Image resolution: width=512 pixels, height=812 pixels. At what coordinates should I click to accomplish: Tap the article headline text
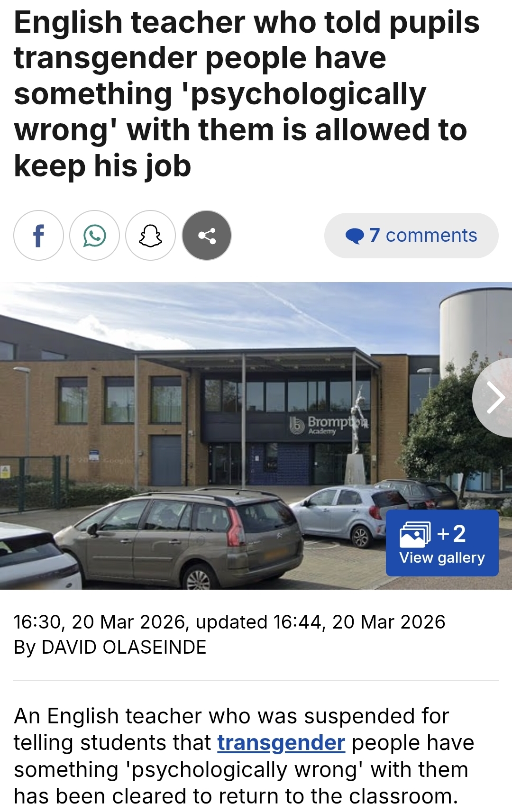[247, 94]
